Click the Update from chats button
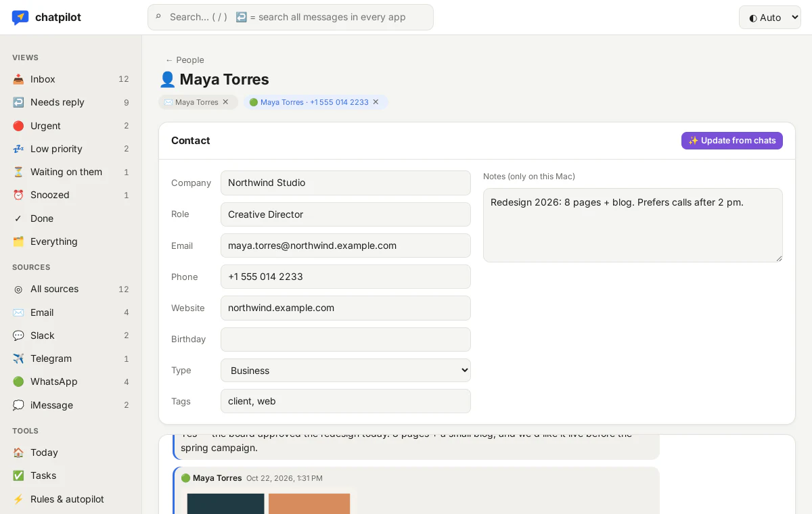Viewport: 812px width, 514px height. [732, 141]
